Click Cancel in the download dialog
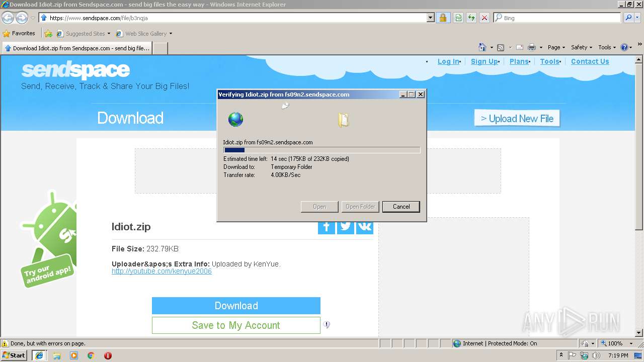Viewport: 644px width, 362px height. 401,207
